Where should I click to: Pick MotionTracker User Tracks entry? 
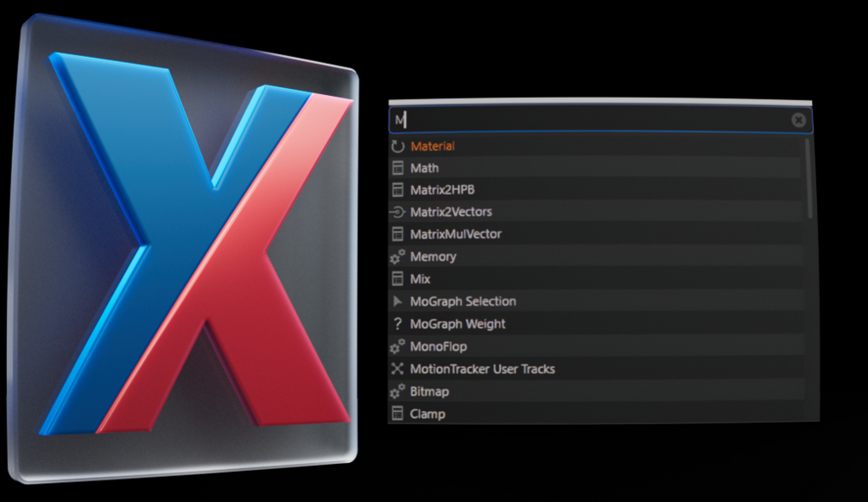coord(596,369)
